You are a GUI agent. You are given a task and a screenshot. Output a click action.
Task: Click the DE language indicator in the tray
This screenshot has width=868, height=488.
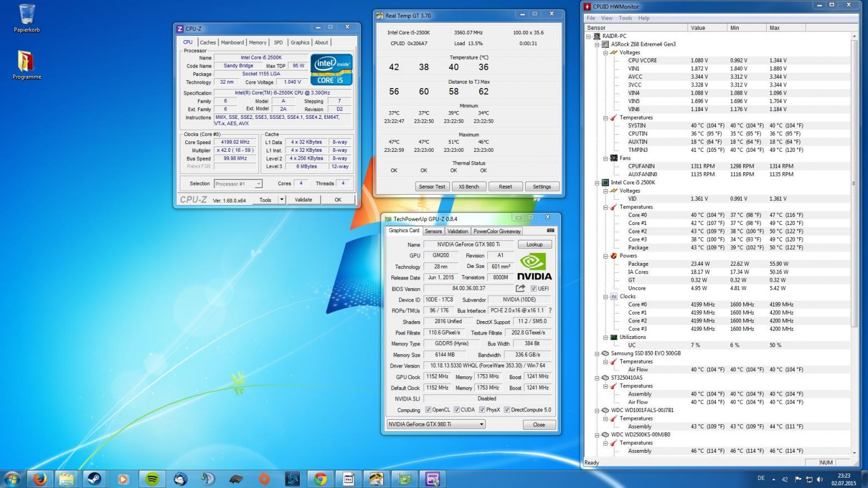pyautogui.click(x=761, y=478)
